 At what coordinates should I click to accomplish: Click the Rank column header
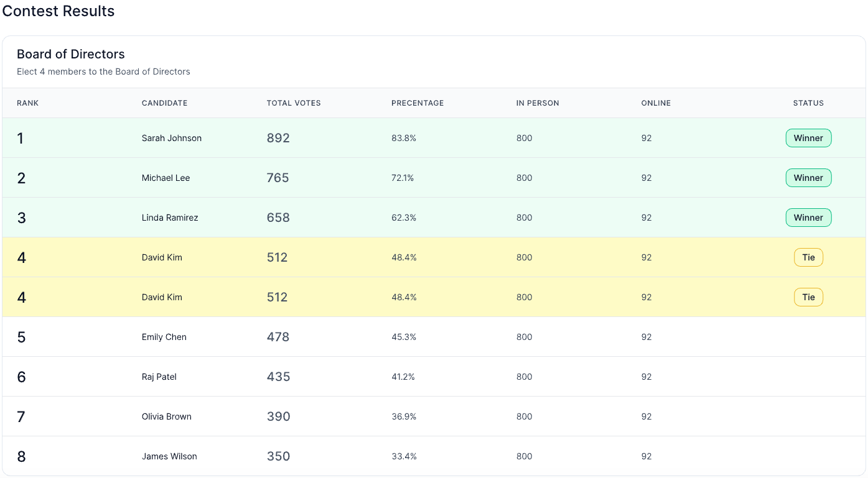(28, 103)
